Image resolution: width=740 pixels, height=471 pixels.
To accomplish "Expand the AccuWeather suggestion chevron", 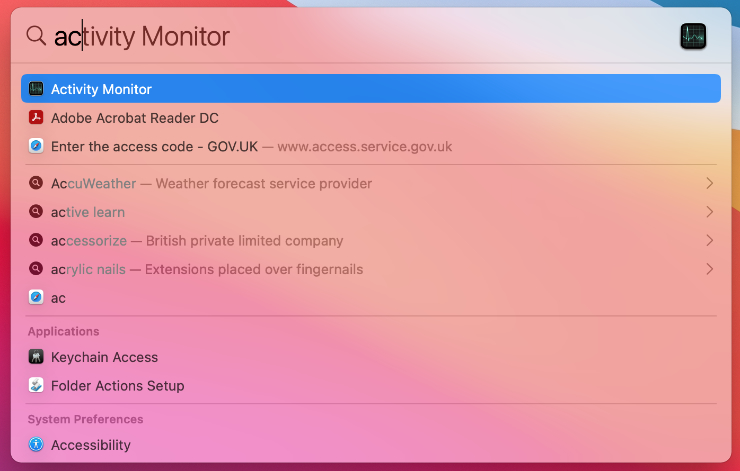I will point(709,183).
